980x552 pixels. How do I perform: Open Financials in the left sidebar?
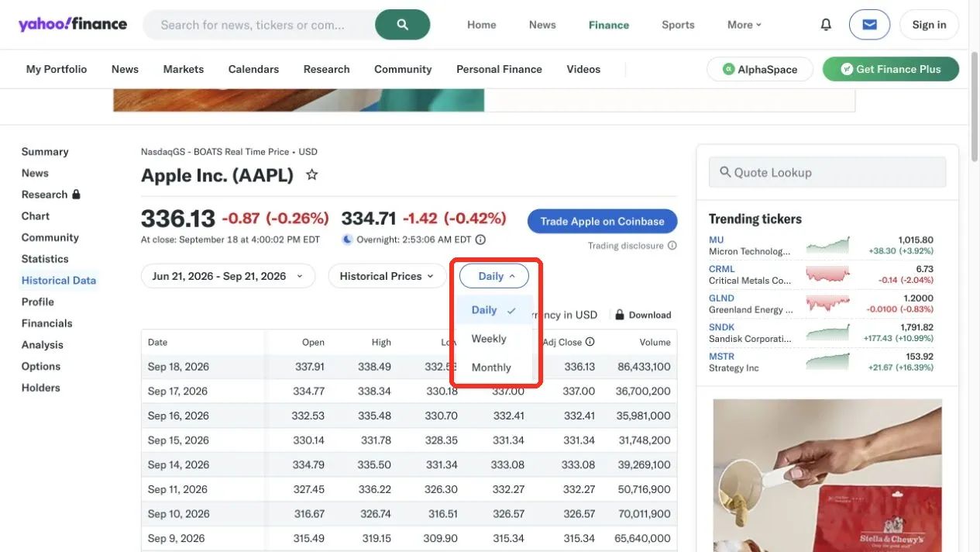[46, 323]
